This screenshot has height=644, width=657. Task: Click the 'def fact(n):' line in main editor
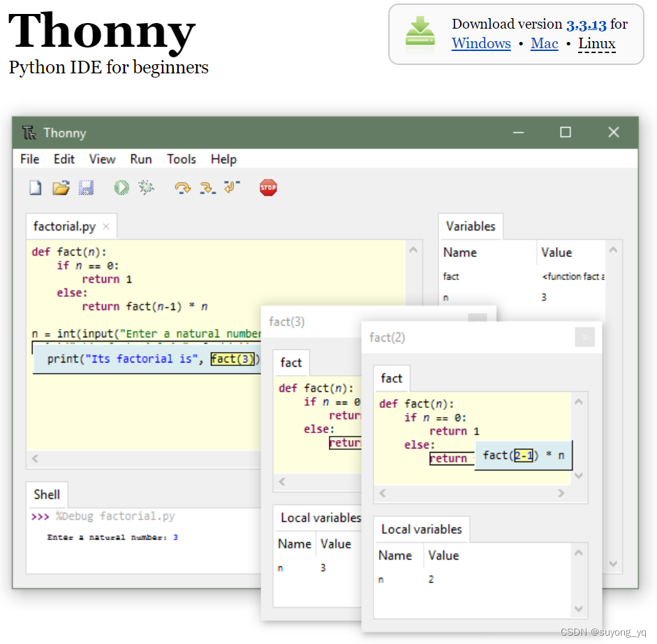[69, 252]
